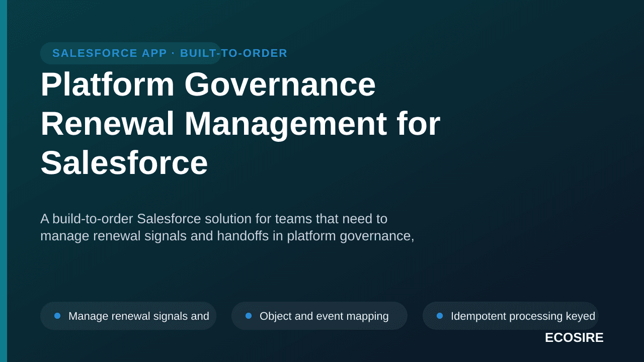
Task: Click the description paragraph starting "A build-to-order Salesforce solution"
Action: tap(227, 227)
